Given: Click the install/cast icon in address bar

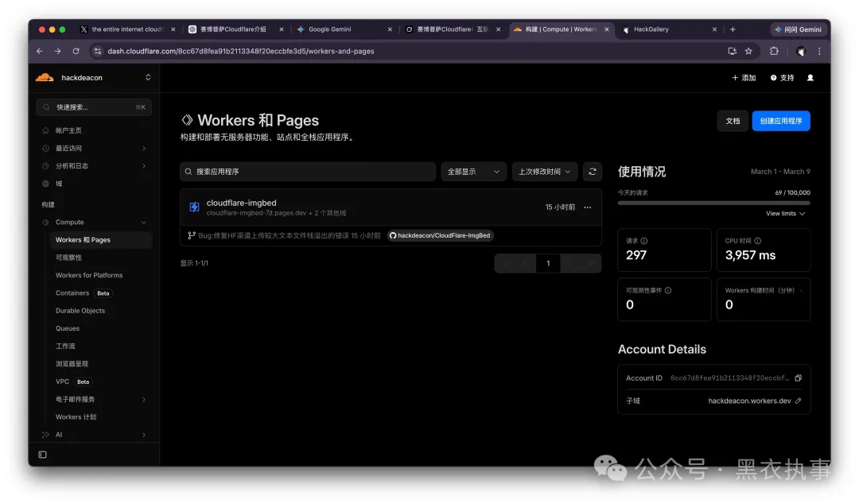Looking at the screenshot, I should coord(732,51).
